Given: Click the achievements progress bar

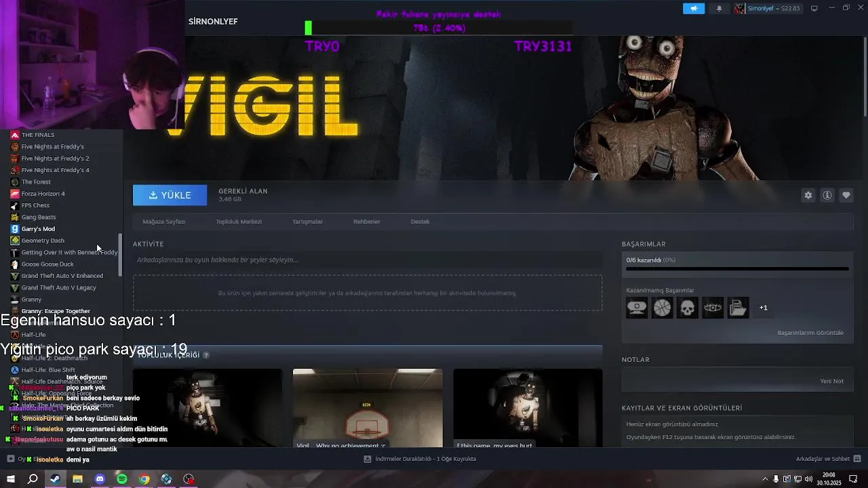Looking at the screenshot, I should (737, 269).
